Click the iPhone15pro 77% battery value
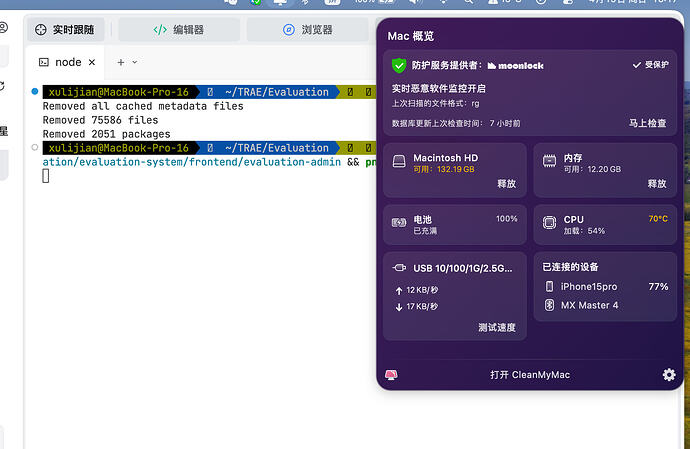Image resolution: width=690 pixels, height=449 pixels. tap(658, 287)
